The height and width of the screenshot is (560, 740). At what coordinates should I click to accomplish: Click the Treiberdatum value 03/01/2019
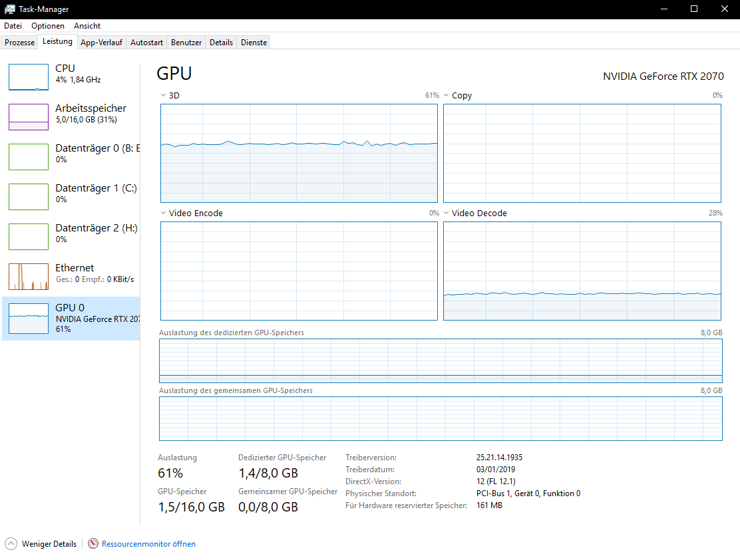point(496,470)
